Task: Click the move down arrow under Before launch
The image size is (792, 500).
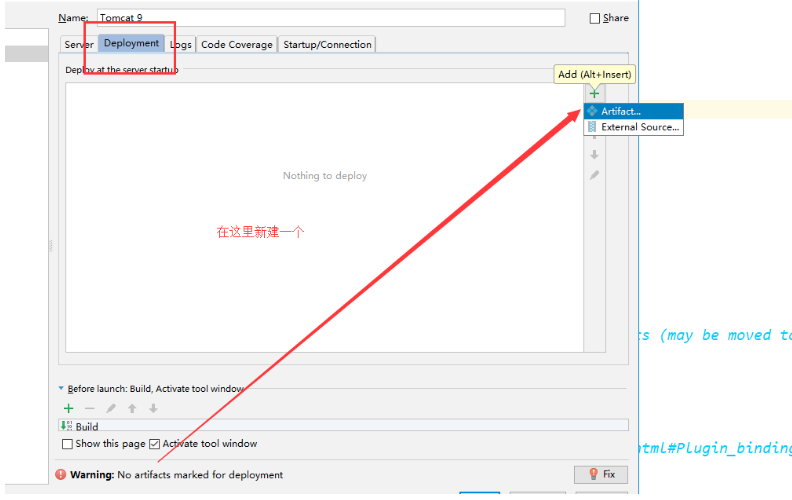Action: pos(153,408)
